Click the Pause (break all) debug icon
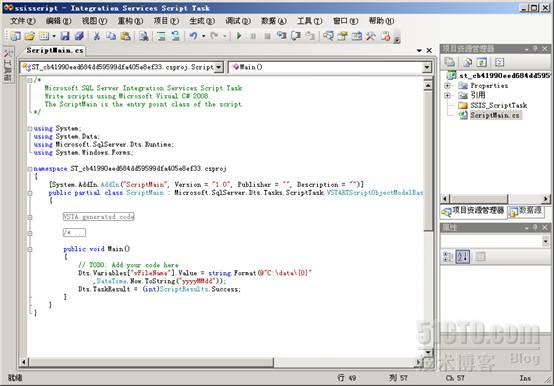The height and width of the screenshot is (386, 554). [253, 36]
